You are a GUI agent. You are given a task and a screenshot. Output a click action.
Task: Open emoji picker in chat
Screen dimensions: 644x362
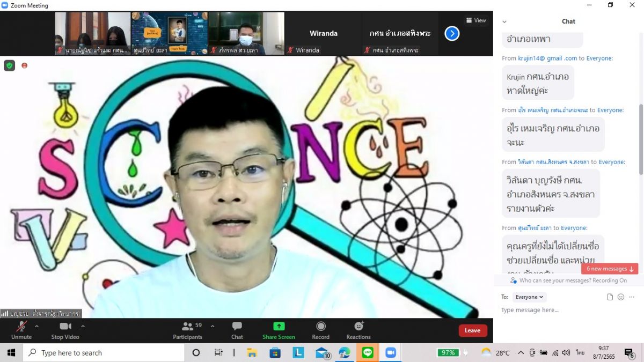tap(621, 297)
